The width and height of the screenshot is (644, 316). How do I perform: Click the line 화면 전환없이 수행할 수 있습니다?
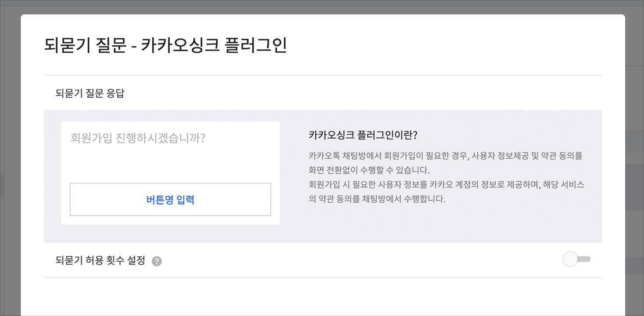(369, 170)
